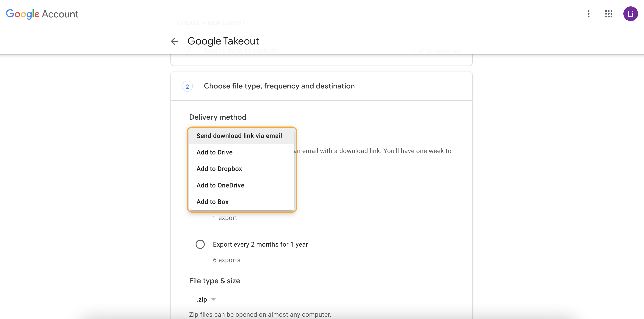
Task: Click the Delivery method heading
Action: 218,117
